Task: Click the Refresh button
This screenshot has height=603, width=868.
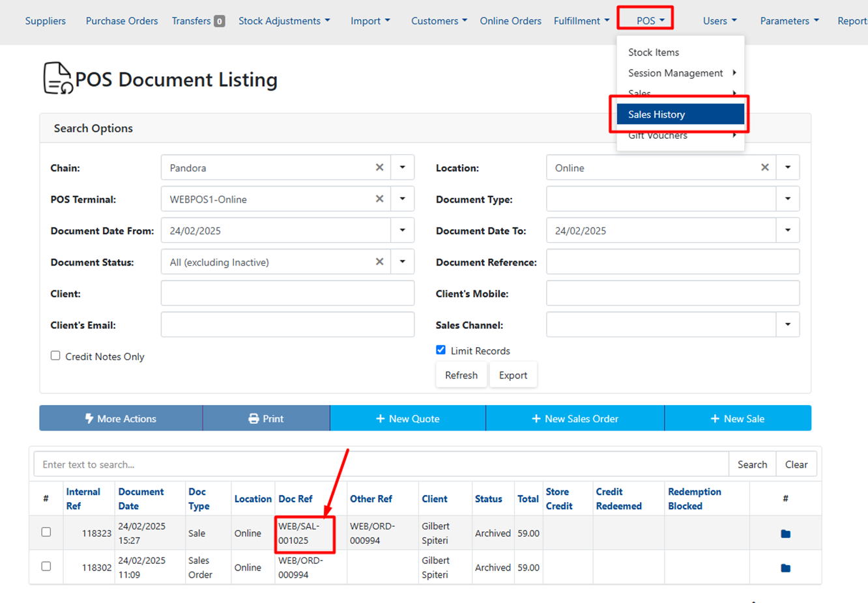Action: click(x=461, y=375)
